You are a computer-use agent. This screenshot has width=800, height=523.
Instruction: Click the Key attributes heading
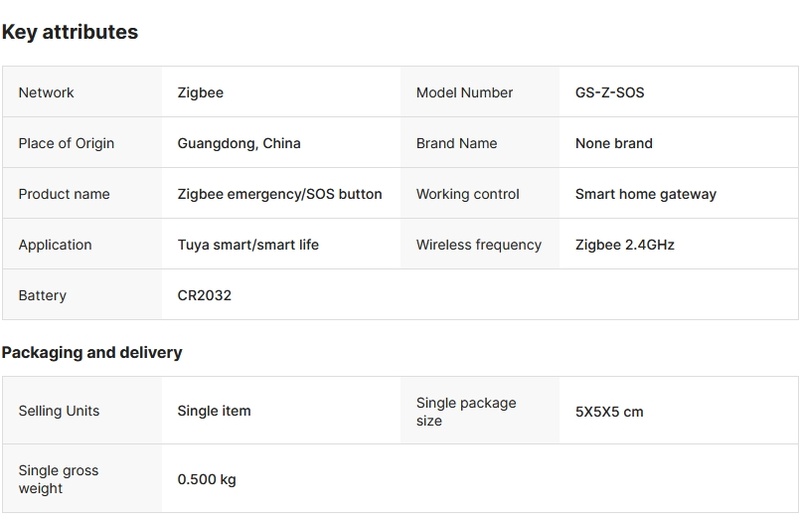(70, 32)
